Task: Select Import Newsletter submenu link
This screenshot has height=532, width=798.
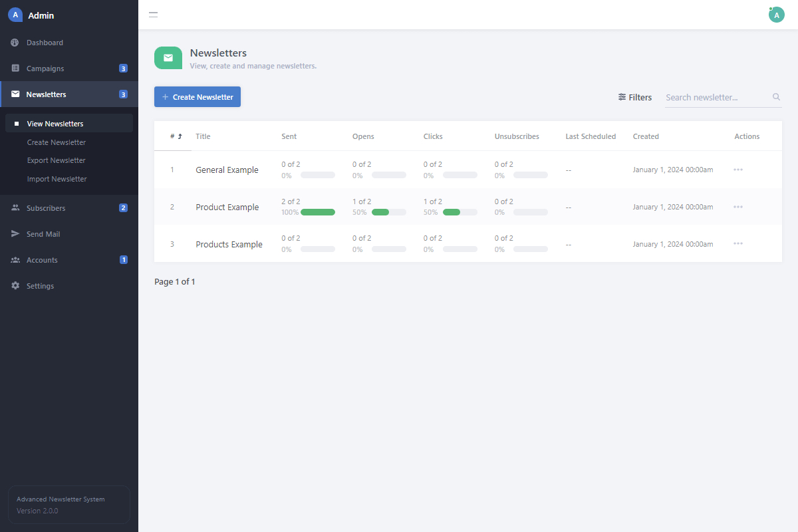Action: click(x=57, y=179)
